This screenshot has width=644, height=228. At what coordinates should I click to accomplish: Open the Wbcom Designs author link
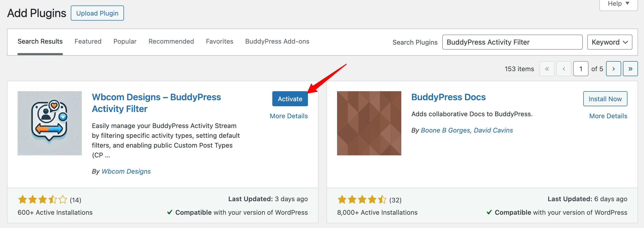[x=126, y=171]
